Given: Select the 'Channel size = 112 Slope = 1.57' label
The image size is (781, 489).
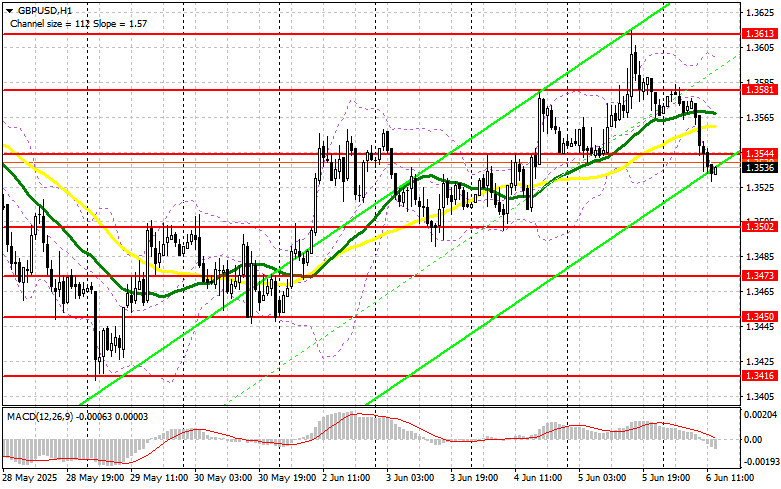Looking at the screenshot, I should [x=78, y=23].
